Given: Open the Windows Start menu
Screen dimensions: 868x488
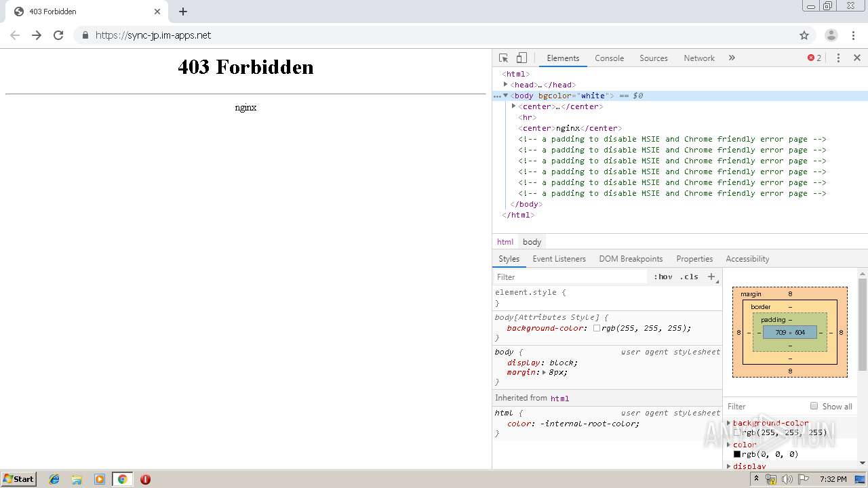Looking at the screenshot, I should (x=19, y=479).
